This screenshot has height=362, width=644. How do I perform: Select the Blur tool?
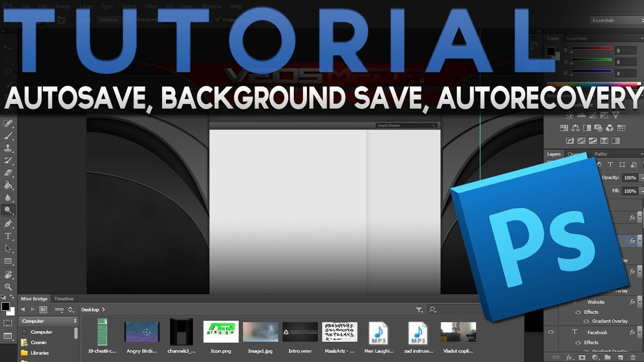(x=8, y=198)
